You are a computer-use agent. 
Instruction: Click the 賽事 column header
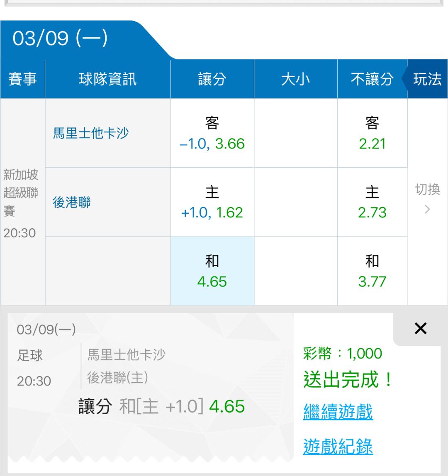pyautogui.click(x=22, y=79)
